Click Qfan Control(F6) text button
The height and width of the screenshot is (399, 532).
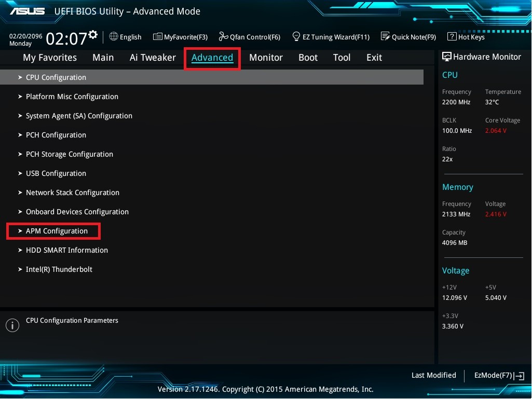[255, 37]
